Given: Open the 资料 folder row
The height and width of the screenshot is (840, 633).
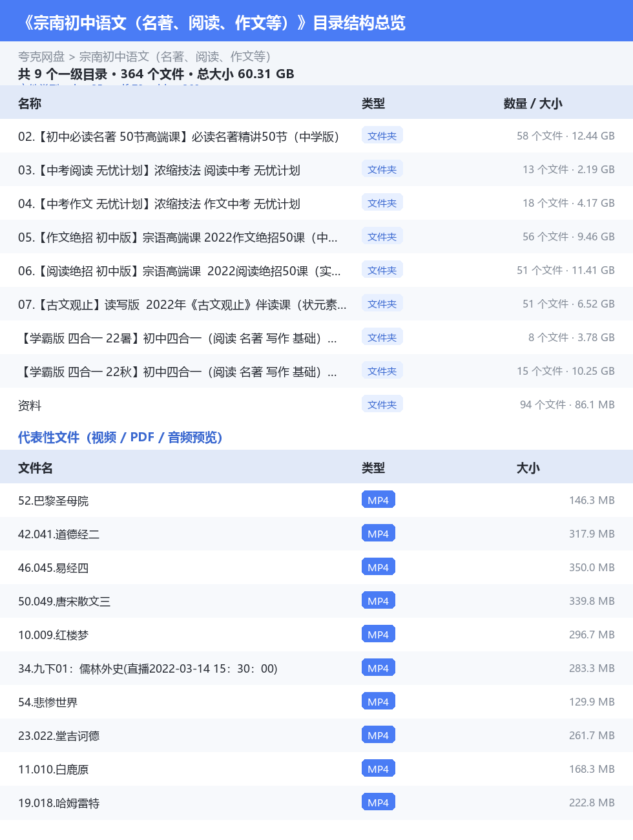Looking at the screenshot, I should [x=316, y=405].
